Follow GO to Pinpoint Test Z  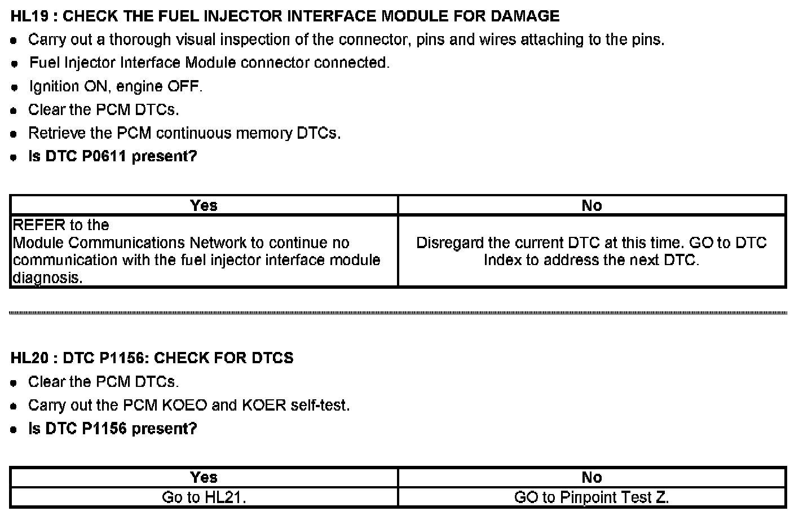pos(592,497)
